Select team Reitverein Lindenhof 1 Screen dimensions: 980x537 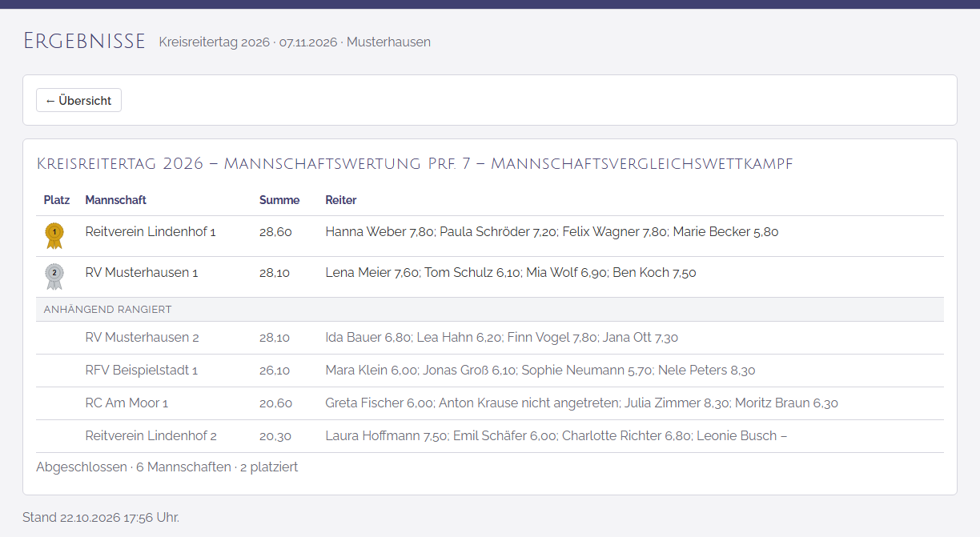point(151,232)
